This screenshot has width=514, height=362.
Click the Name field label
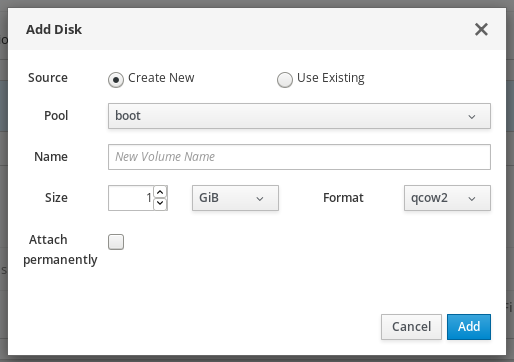click(x=51, y=157)
